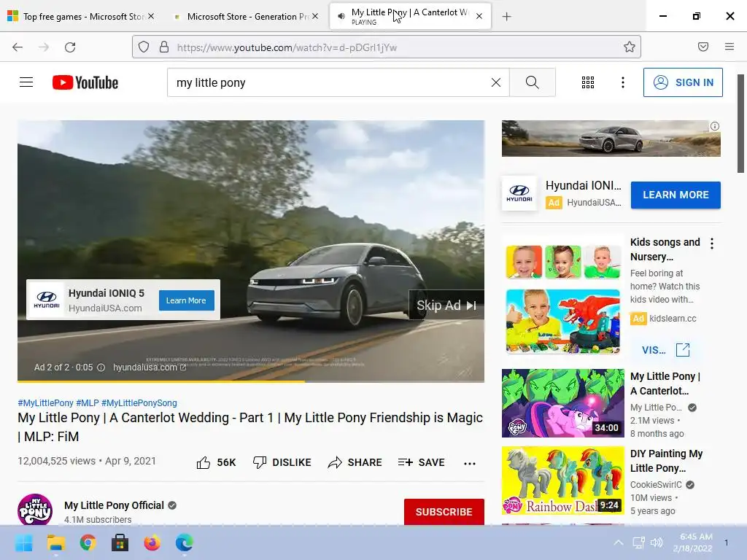Open Kids songs and Nursery ad thumbnail
This screenshot has width=747, height=560.
point(562,298)
